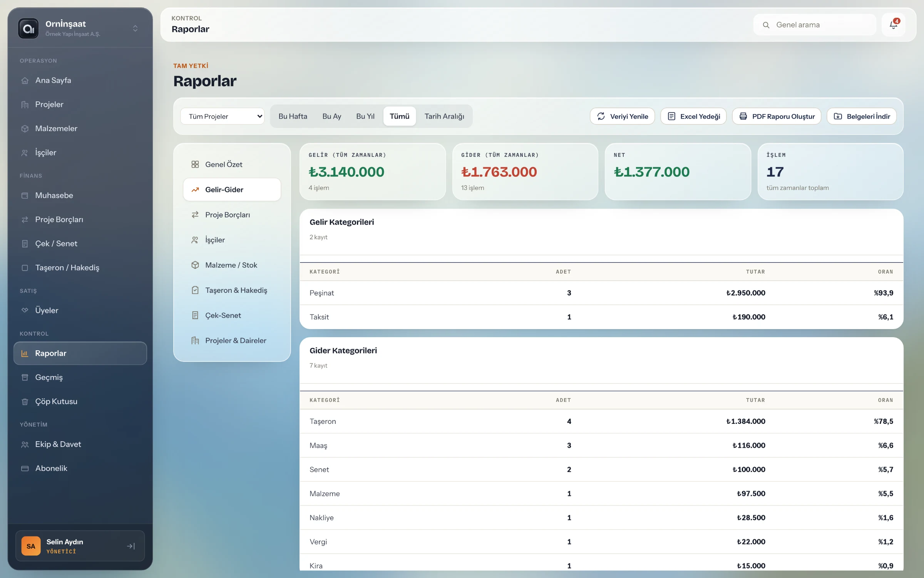Expand the company switcher chevrons
The image size is (924, 578).
pyautogui.click(x=135, y=29)
